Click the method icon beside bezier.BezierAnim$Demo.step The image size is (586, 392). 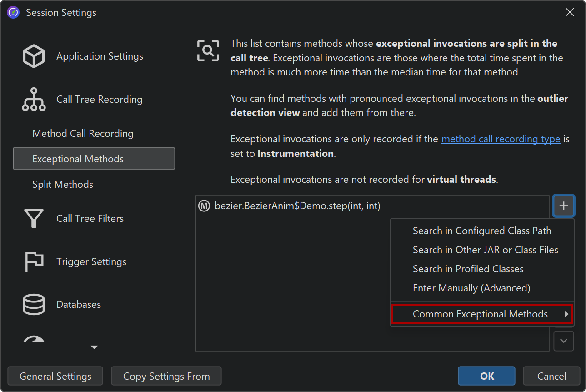pos(204,206)
